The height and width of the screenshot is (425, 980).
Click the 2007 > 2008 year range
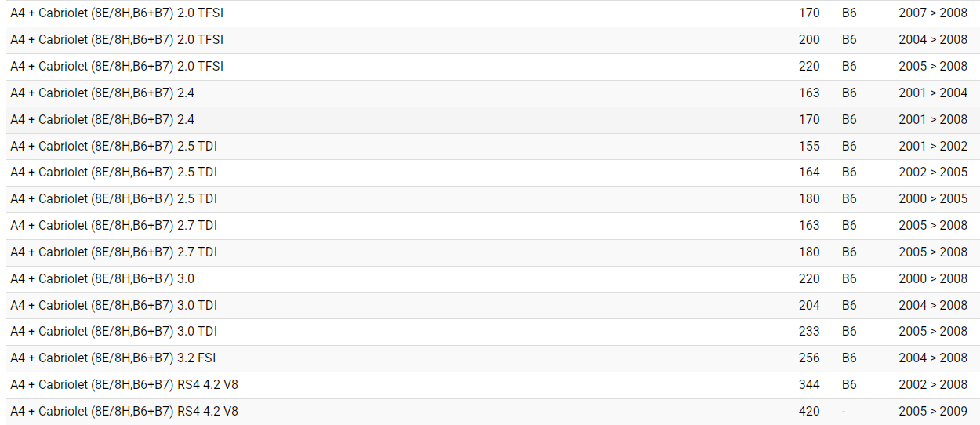933,13
